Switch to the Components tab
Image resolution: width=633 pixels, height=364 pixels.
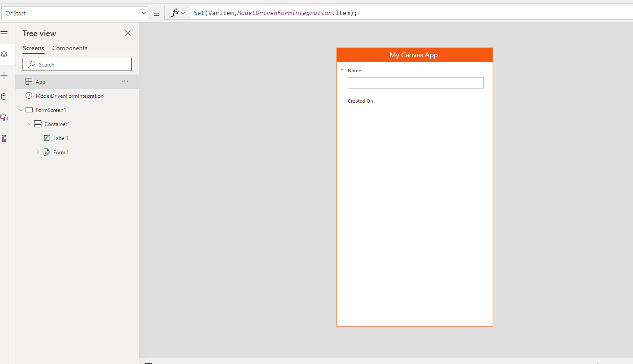tap(70, 48)
